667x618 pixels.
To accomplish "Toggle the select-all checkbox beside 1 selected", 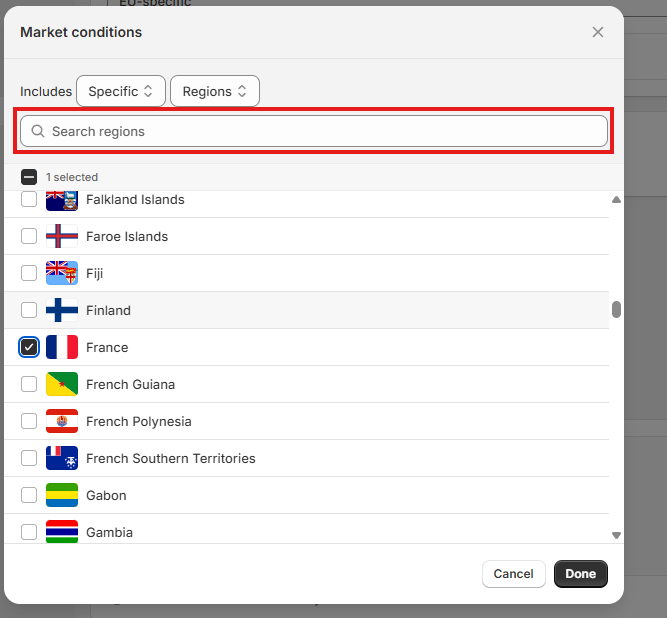I will click(x=29, y=177).
